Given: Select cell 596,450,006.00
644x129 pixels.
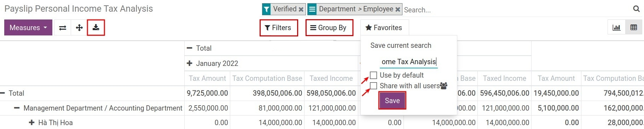Looking at the screenshot, I should pos(505,93).
